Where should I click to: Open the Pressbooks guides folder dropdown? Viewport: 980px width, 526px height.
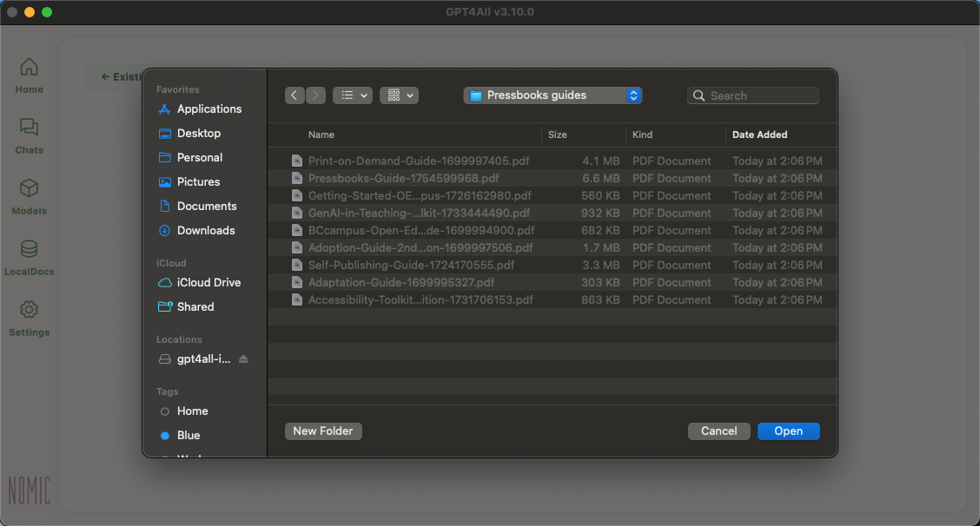coord(553,95)
